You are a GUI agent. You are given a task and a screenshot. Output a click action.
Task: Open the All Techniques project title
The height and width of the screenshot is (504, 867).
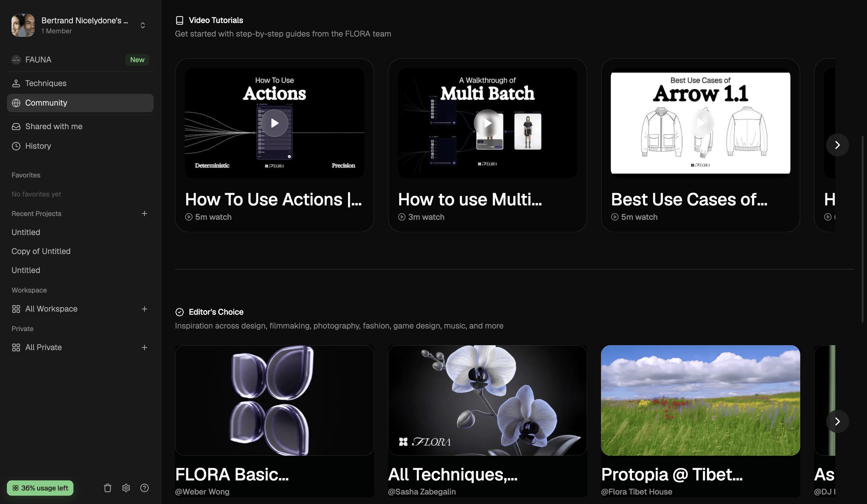click(453, 474)
